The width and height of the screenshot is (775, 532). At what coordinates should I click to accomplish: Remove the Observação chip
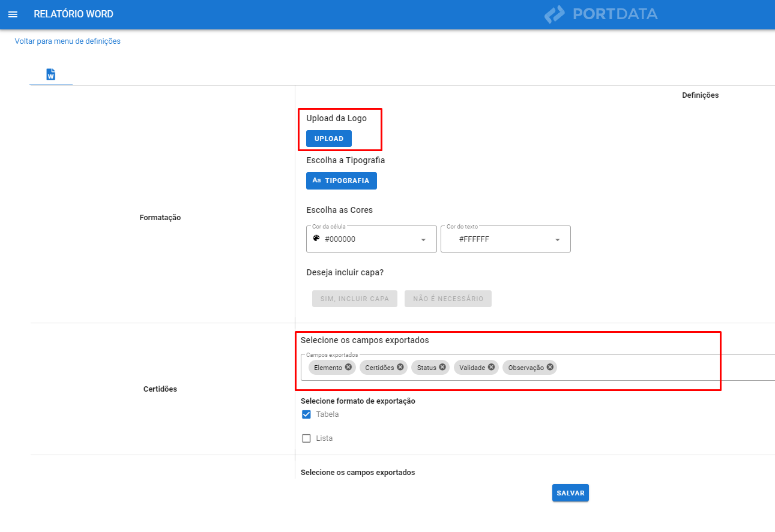click(550, 367)
